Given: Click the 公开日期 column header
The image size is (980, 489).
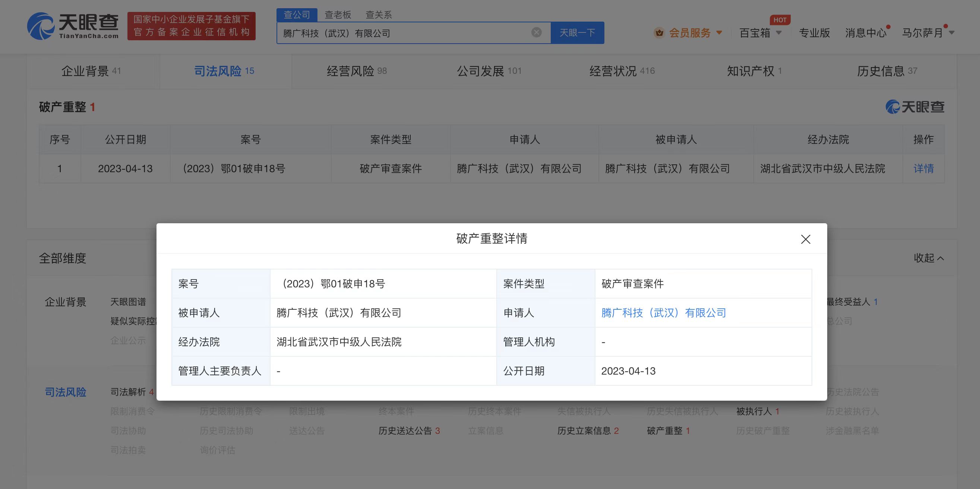Looking at the screenshot, I should (126, 140).
